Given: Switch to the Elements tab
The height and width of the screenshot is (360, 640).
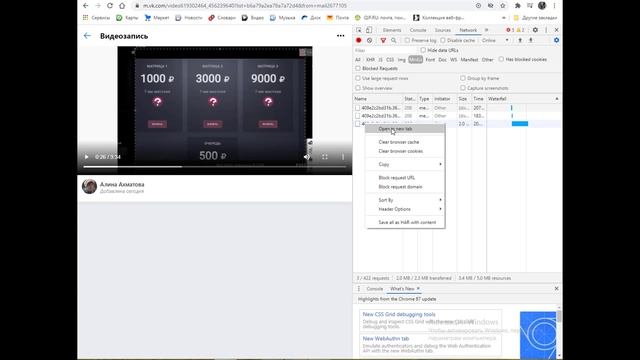Looking at the screenshot, I should tap(392, 30).
